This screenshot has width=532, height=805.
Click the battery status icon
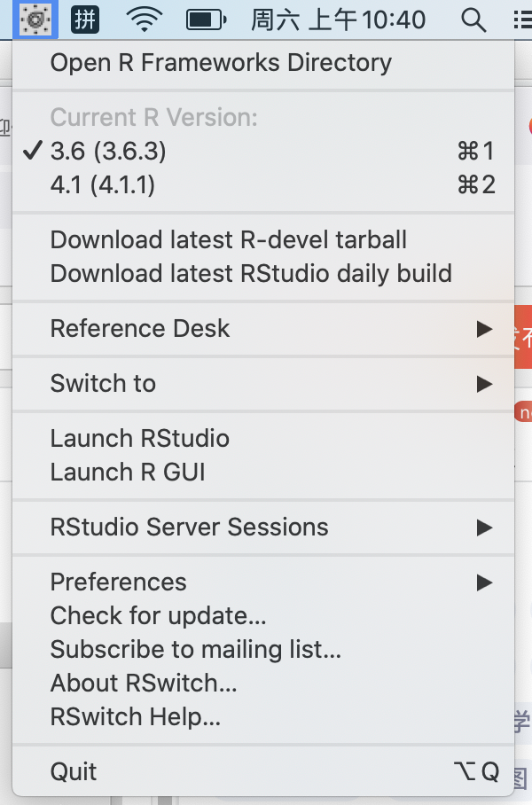pyautogui.click(x=202, y=18)
